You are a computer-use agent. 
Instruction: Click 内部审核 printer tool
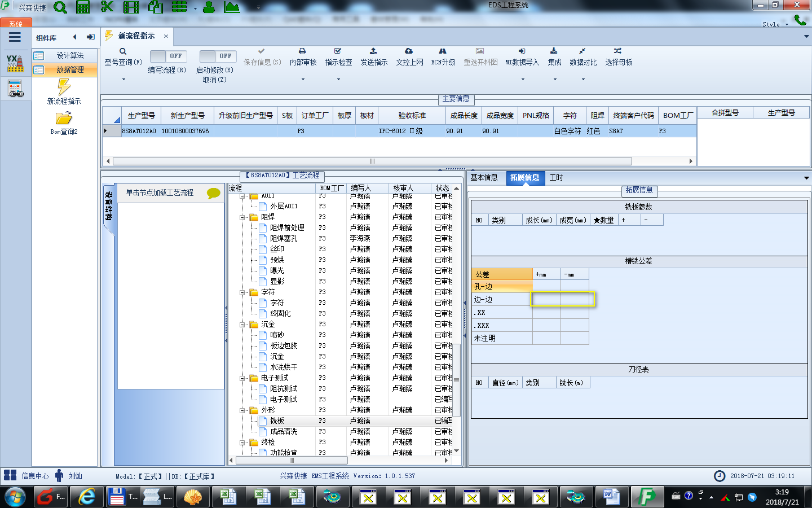pos(303,57)
